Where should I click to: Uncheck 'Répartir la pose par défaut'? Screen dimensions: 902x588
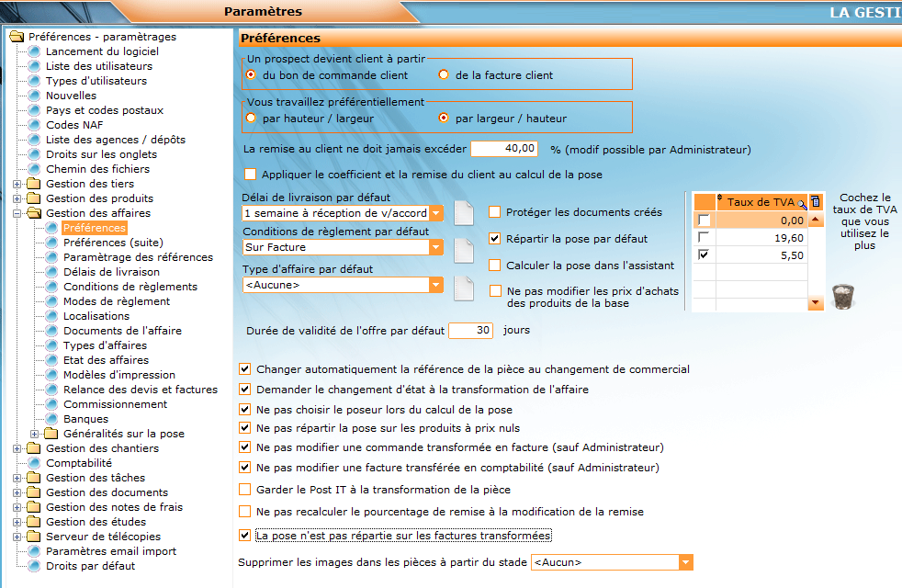pos(495,238)
